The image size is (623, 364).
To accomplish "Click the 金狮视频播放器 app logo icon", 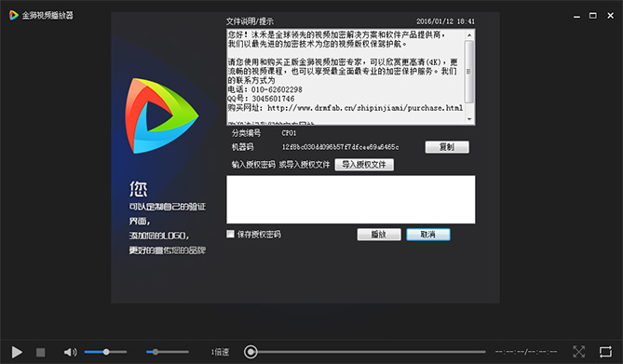I will (14, 15).
